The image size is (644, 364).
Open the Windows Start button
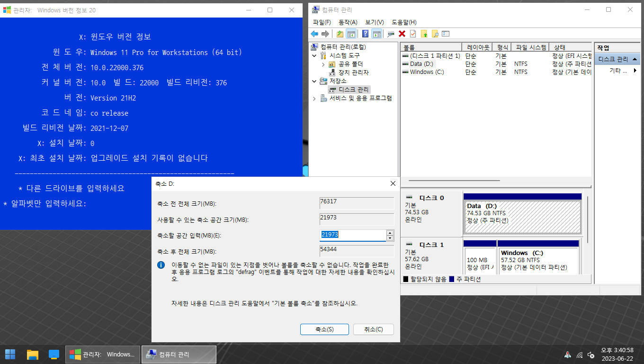coord(10,354)
